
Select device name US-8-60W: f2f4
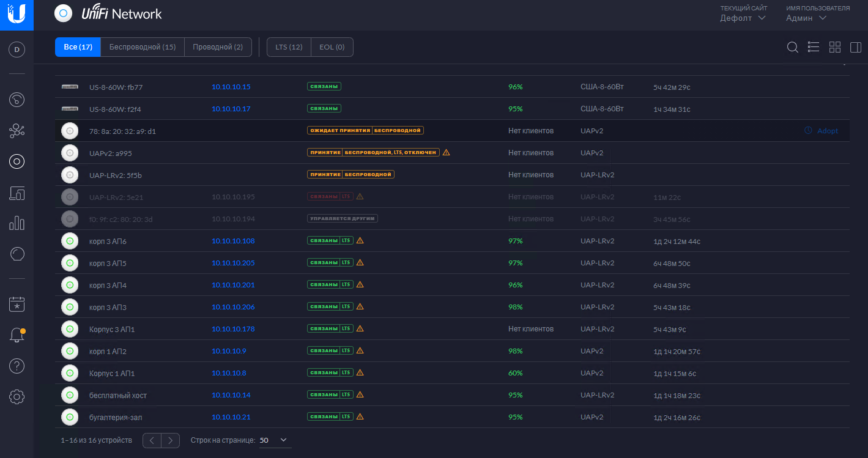pos(115,109)
